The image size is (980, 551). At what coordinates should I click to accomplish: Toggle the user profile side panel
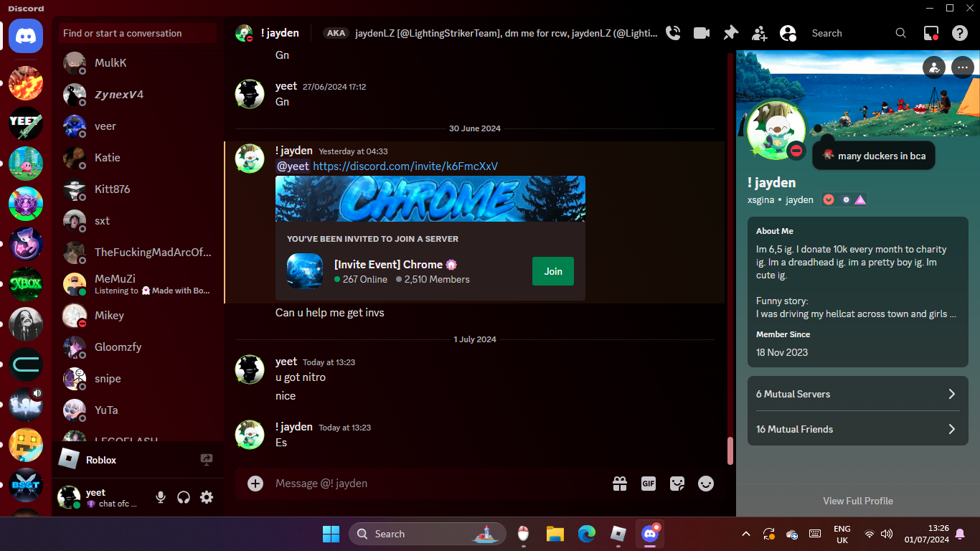(788, 33)
